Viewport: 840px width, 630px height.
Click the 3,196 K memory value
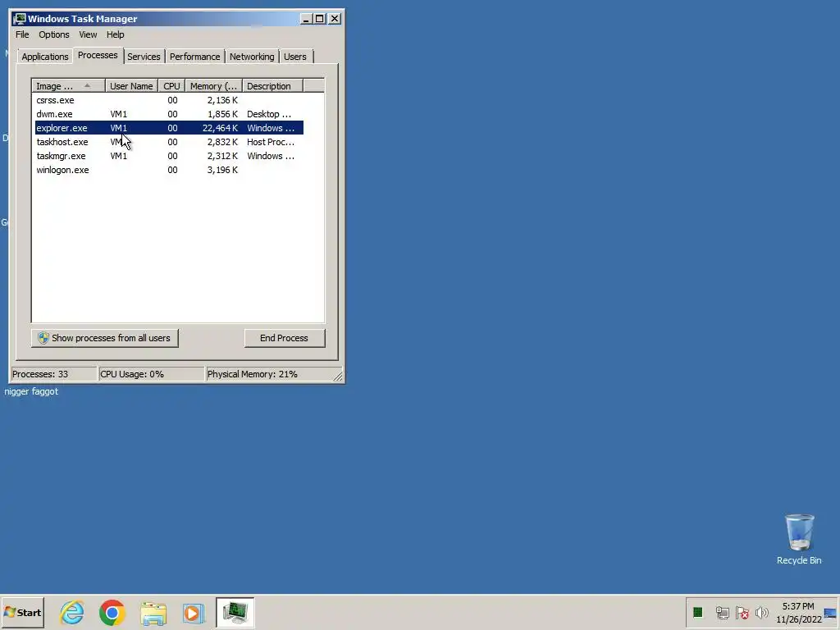click(222, 170)
